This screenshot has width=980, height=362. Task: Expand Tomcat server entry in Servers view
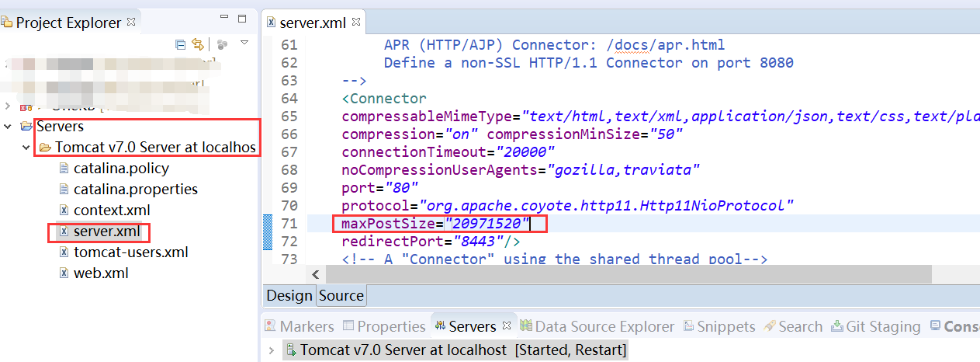tap(272, 350)
